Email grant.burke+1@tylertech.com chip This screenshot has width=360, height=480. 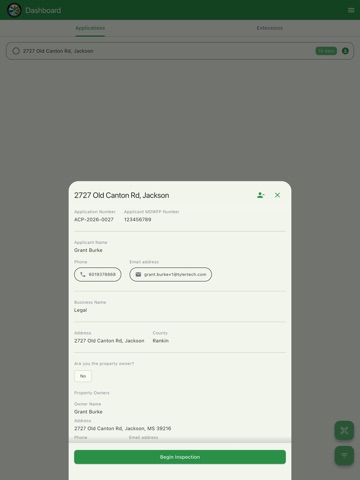(x=170, y=274)
